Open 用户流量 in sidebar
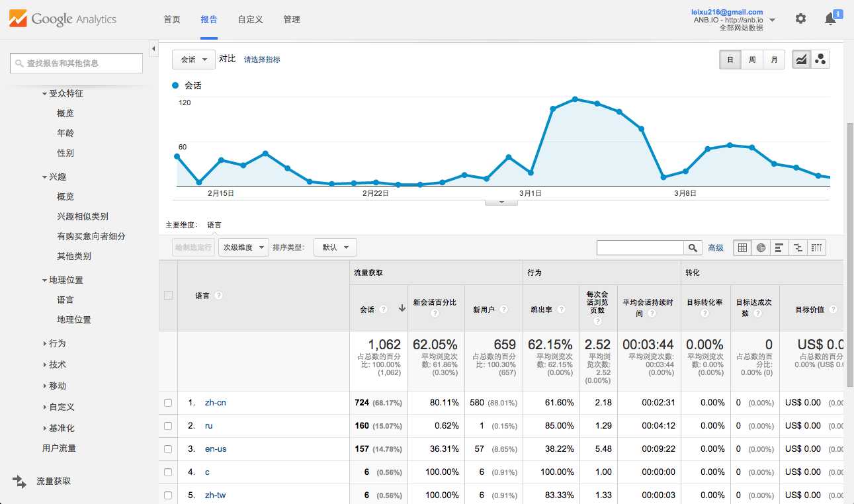854x504 pixels. [59, 448]
